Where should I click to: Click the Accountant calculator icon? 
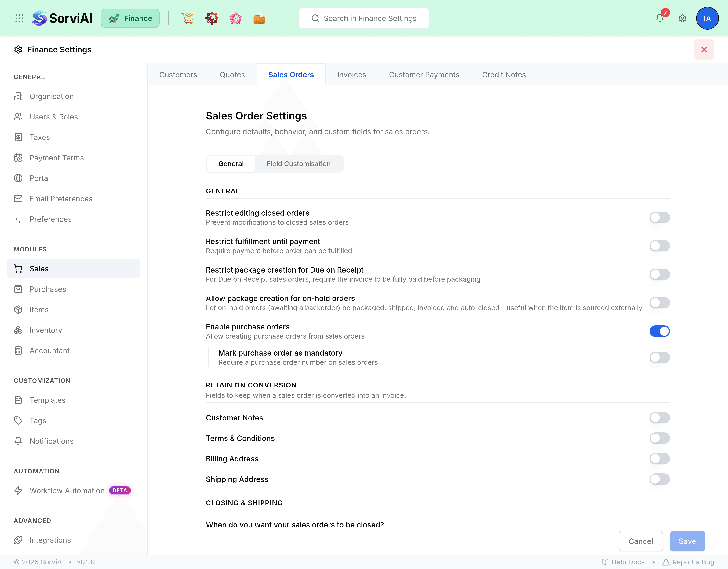(x=18, y=351)
